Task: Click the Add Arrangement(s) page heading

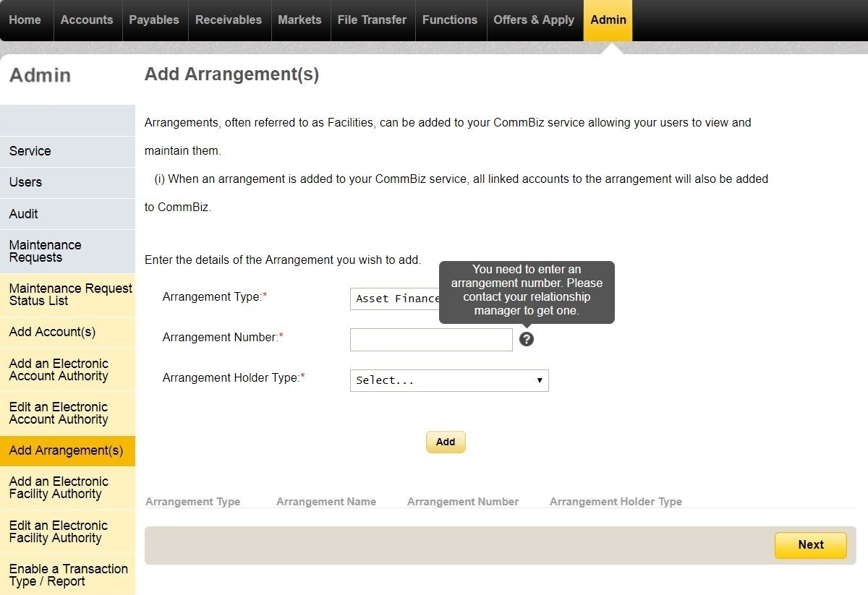Action: point(231,74)
